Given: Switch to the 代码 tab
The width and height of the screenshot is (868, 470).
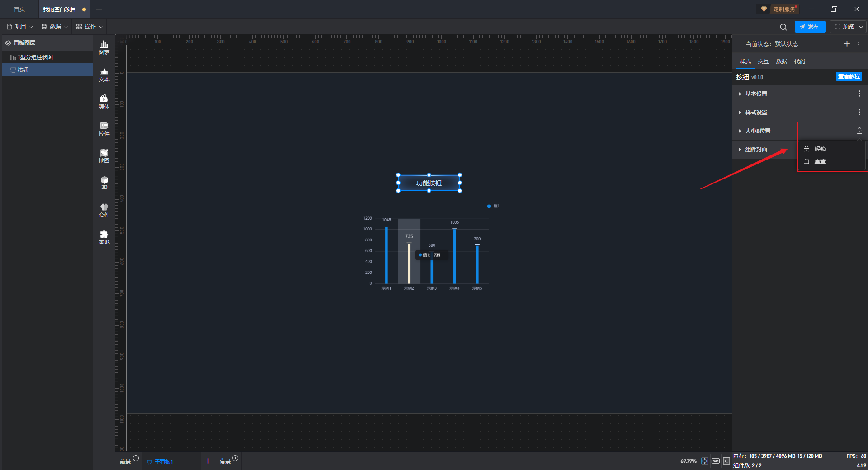Looking at the screenshot, I should point(800,61).
